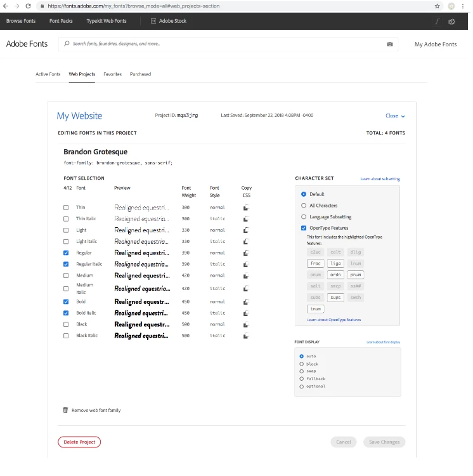Open Learn about subsetting link
The width and height of the screenshot is (473, 476).
(380, 179)
